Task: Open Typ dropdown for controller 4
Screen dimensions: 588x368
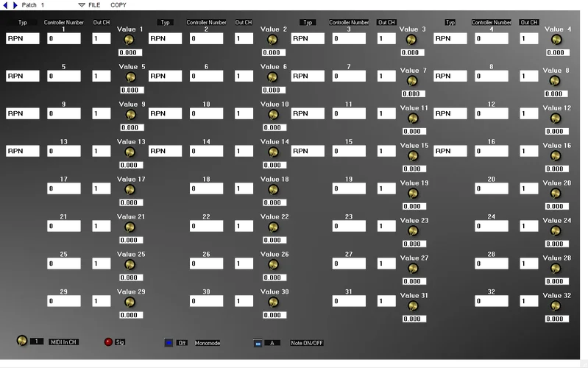Action: 450,38
